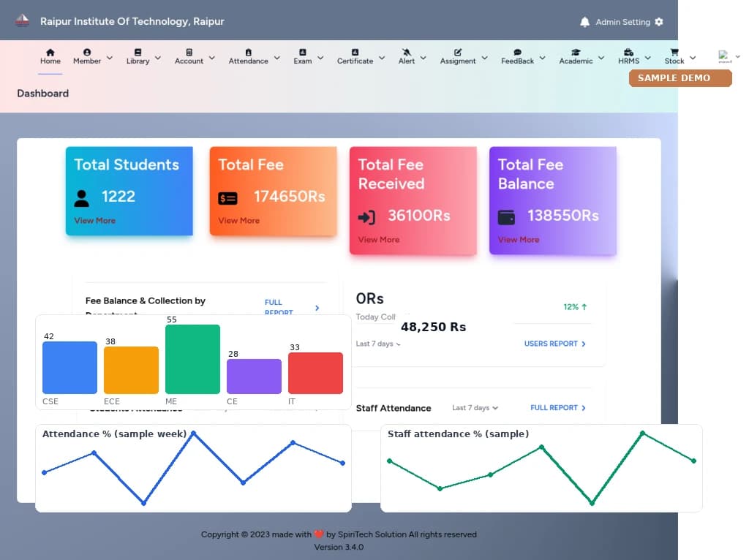Open notifications bell icon
The image size is (749, 560).
coord(584,22)
